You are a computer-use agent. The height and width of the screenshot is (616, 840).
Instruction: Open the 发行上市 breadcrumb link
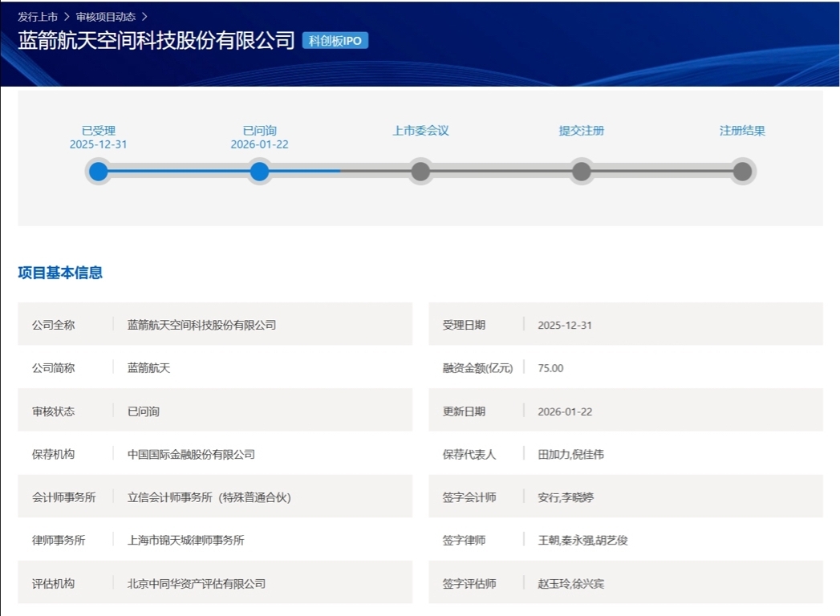[x=38, y=17]
